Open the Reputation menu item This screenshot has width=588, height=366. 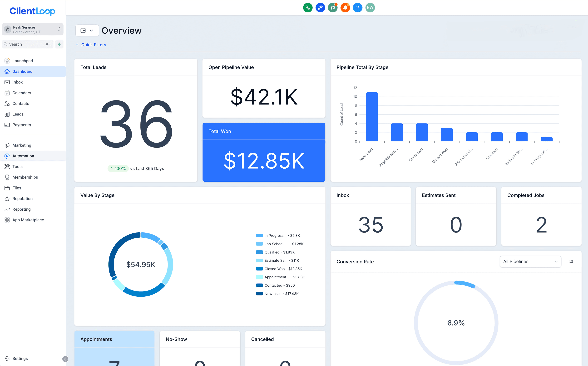tap(22, 199)
